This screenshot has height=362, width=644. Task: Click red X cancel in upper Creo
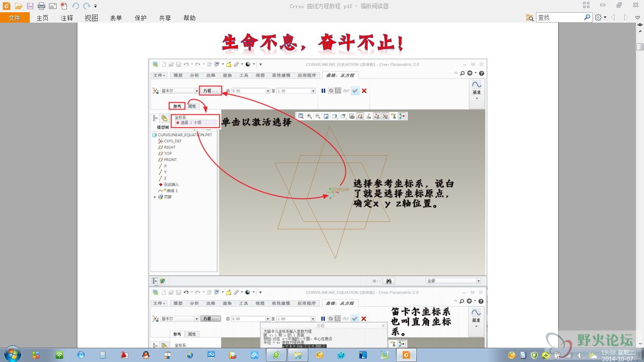pyautogui.click(x=364, y=90)
